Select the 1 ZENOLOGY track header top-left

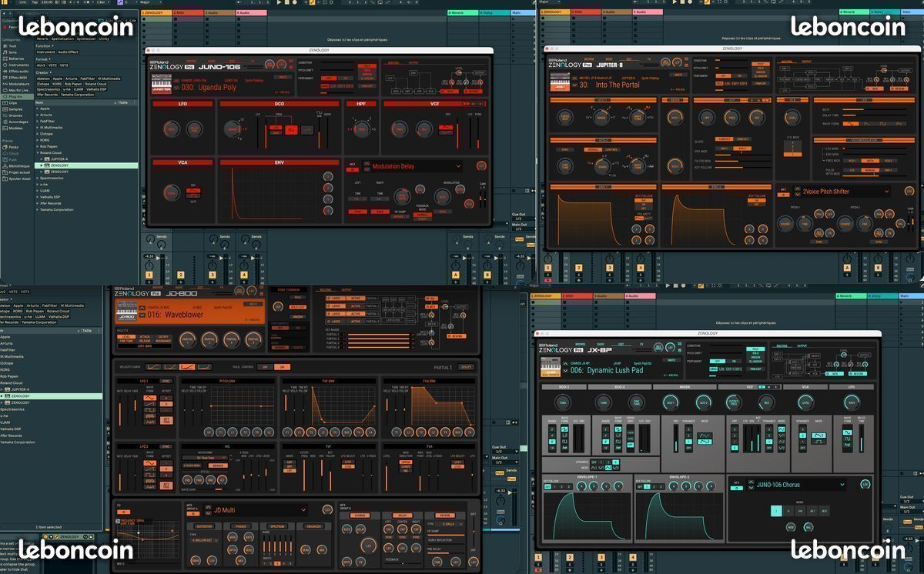156,13
